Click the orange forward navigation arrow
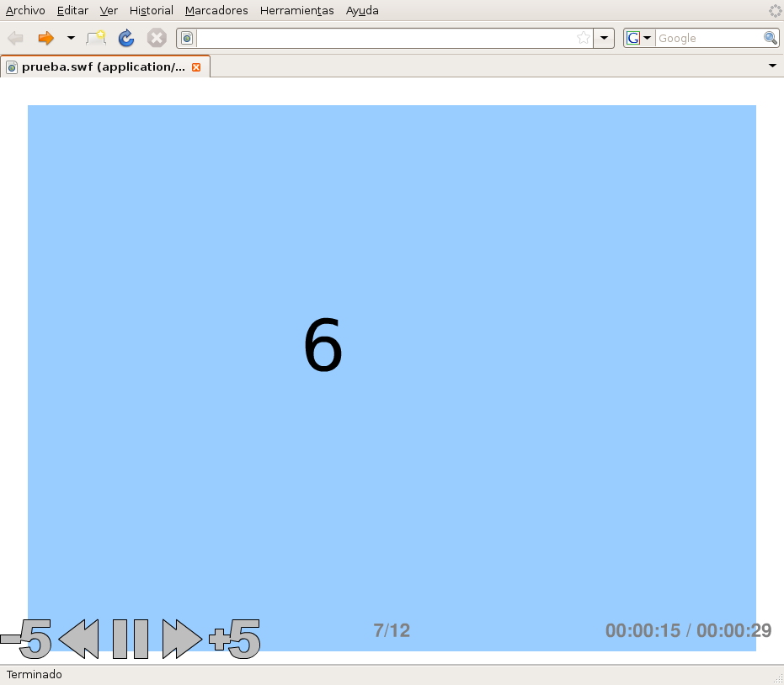The height and width of the screenshot is (685, 784). coord(45,38)
